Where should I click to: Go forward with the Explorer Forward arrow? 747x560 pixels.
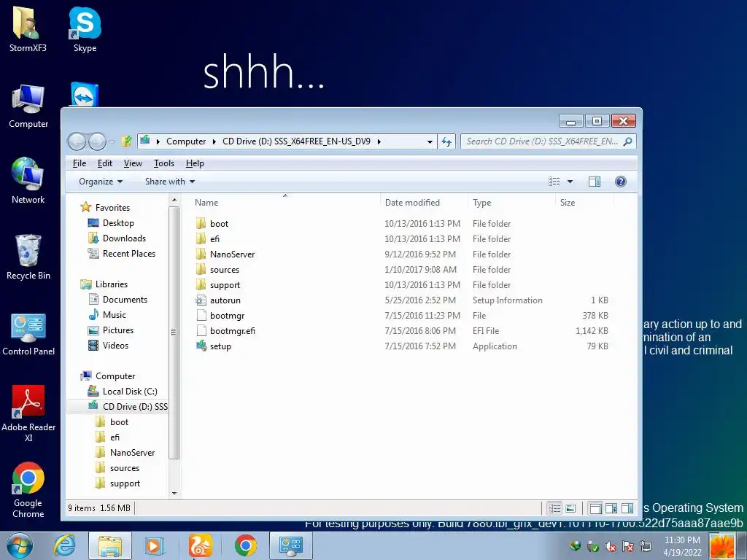click(x=97, y=141)
